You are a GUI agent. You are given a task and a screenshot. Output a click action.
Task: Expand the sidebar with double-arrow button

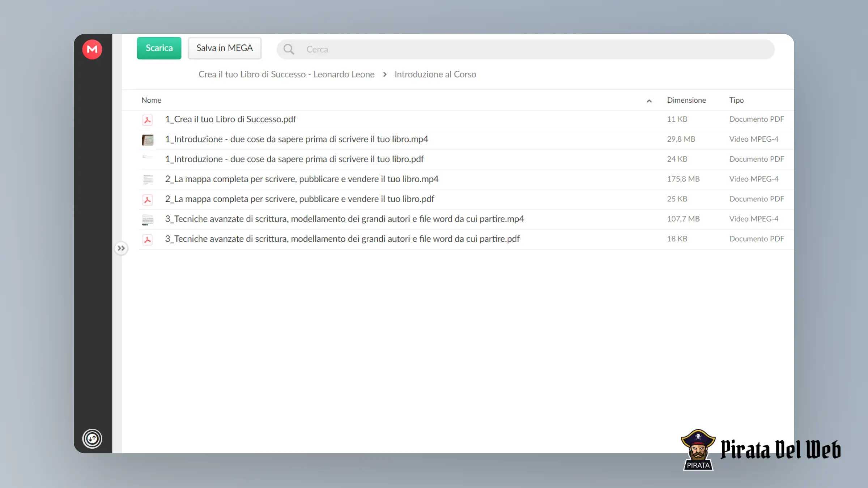[x=121, y=248]
